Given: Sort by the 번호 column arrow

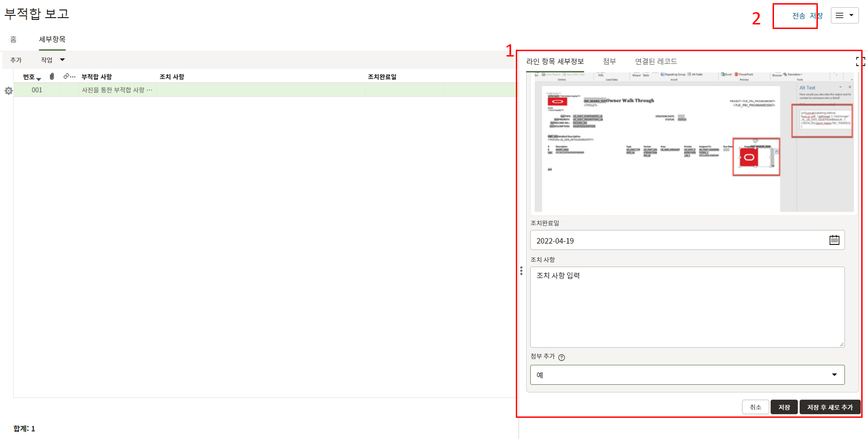Looking at the screenshot, I should point(39,79).
